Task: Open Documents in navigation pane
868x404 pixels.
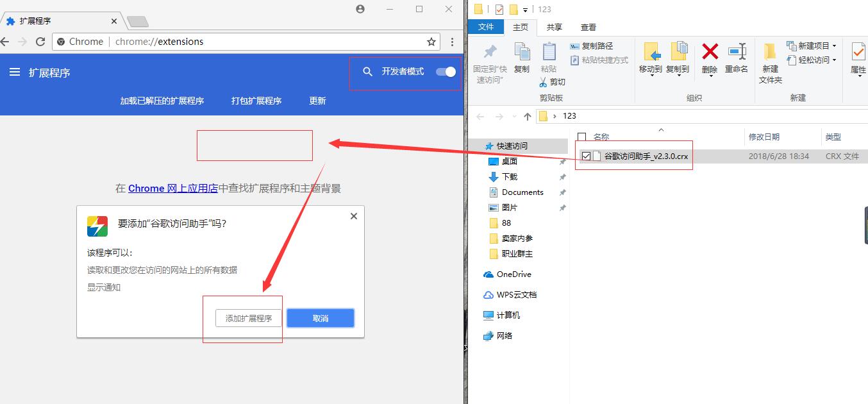Action: point(522,192)
